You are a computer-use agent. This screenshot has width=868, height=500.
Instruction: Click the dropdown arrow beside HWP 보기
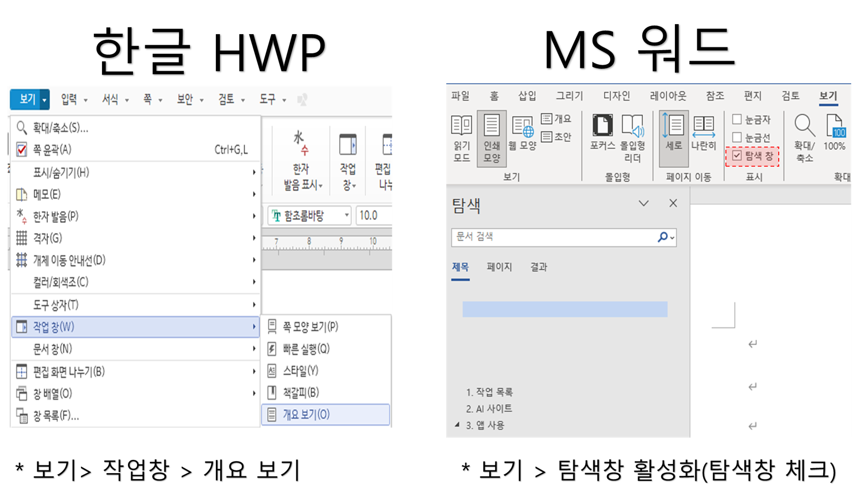tap(45, 99)
